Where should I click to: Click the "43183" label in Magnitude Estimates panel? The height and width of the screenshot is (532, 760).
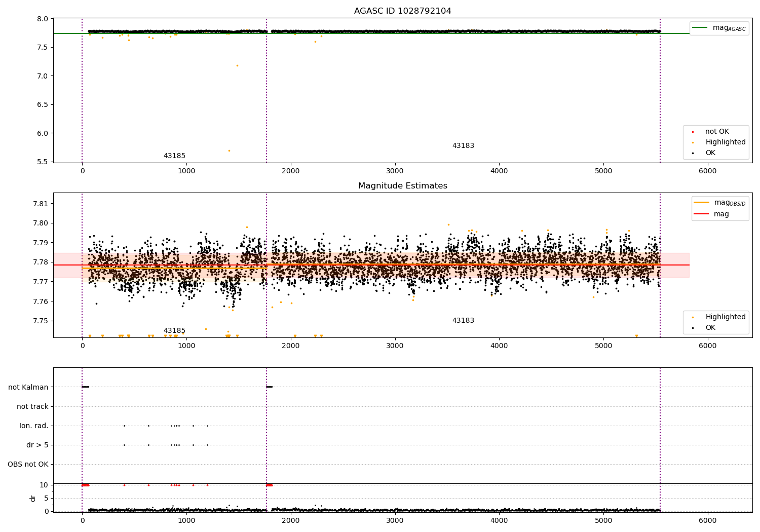[x=463, y=321]
